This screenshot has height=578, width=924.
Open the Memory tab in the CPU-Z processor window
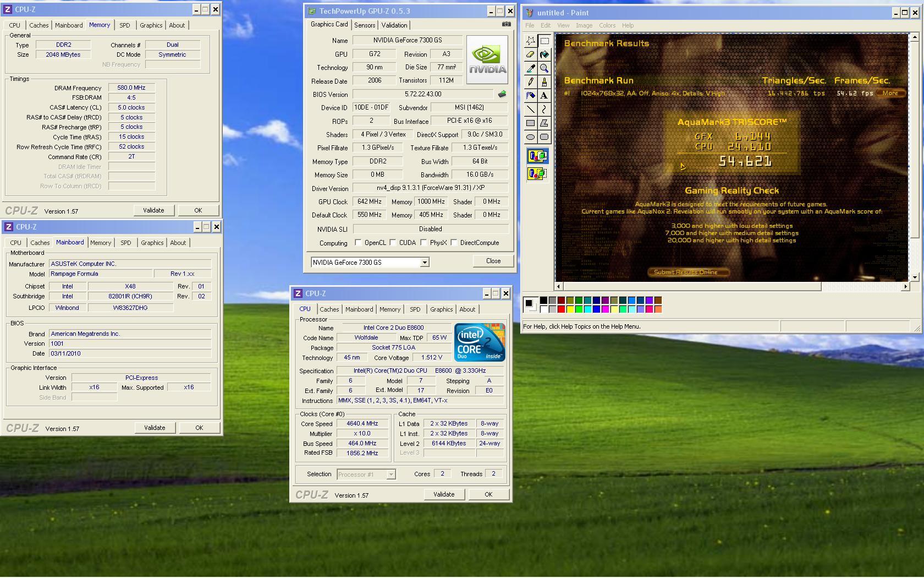point(389,309)
